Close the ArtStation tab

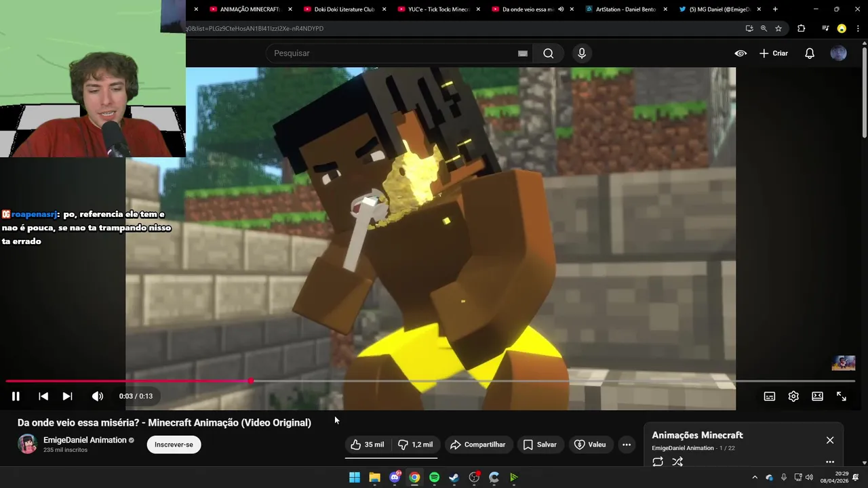coord(665,9)
